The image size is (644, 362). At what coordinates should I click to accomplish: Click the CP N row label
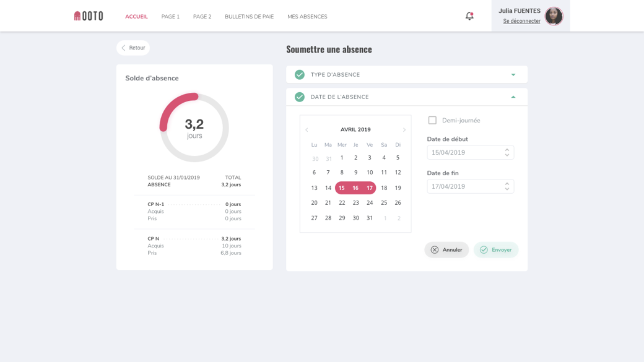153,239
